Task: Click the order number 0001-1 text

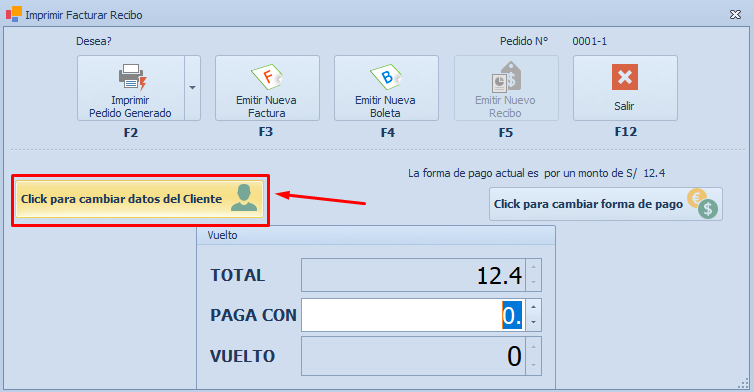Action: click(x=590, y=41)
